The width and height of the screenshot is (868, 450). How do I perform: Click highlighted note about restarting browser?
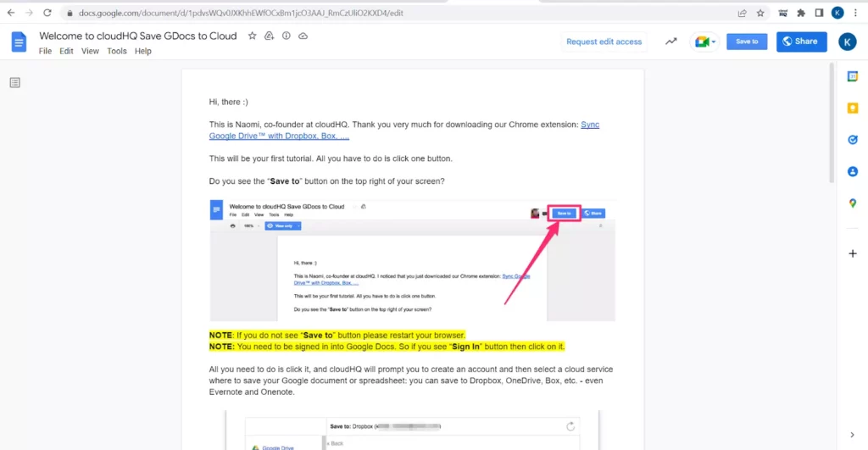[337, 336]
